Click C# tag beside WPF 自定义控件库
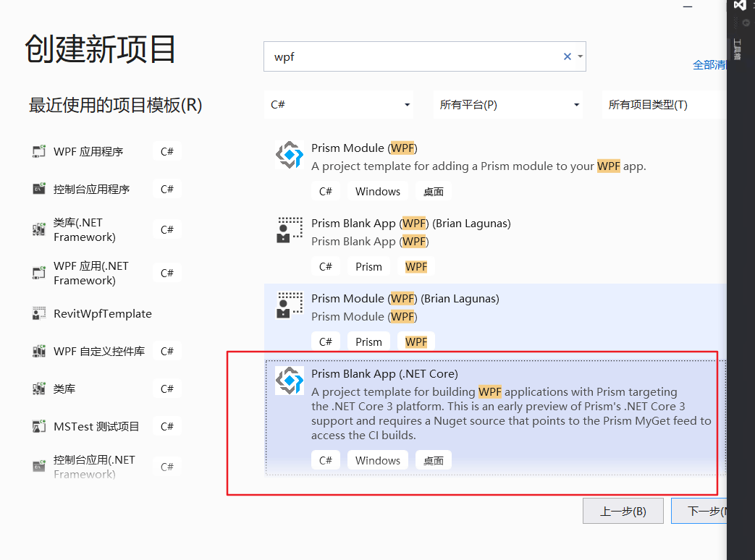This screenshot has width=755, height=560. coord(167,351)
